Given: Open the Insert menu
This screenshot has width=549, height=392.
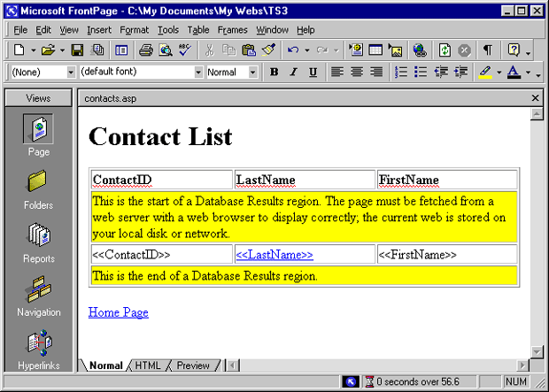Looking at the screenshot, I should 99,30.
